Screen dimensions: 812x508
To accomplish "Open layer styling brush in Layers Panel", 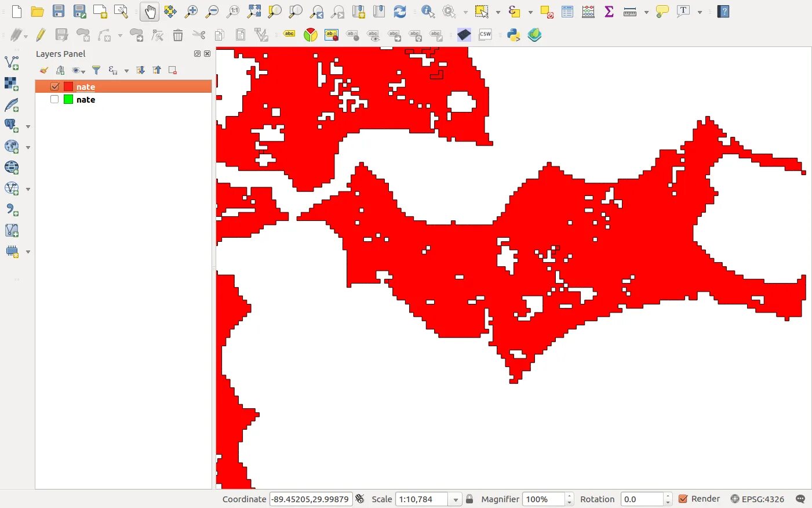I will coord(43,70).
